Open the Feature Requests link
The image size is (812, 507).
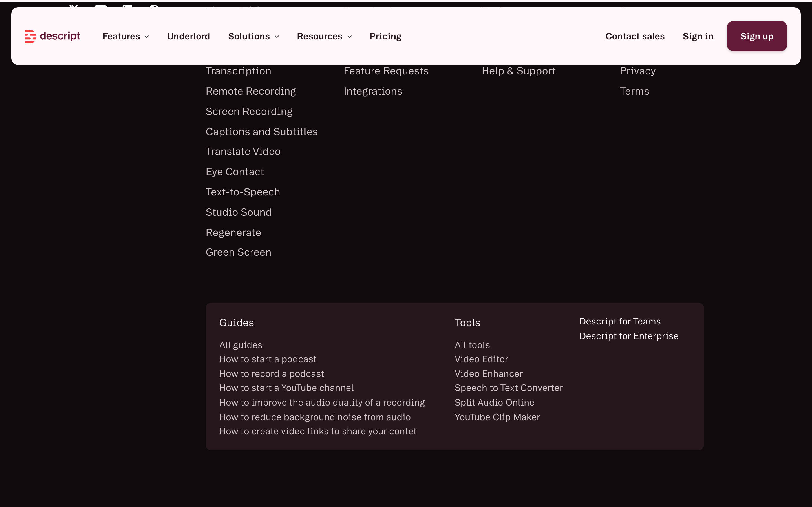click(x=386, y=71)
